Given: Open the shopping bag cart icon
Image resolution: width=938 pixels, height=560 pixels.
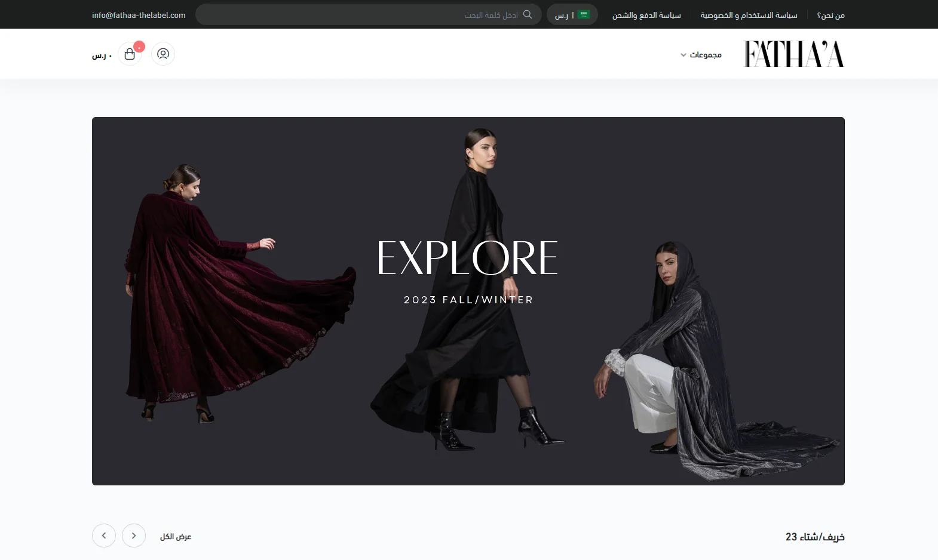Looking at the screenshot, I should [130, 54].
